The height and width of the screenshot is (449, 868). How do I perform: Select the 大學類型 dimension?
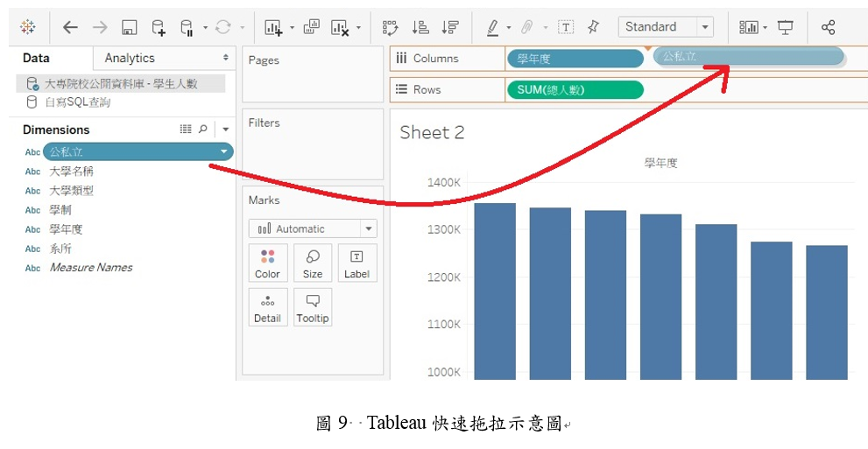72,191
